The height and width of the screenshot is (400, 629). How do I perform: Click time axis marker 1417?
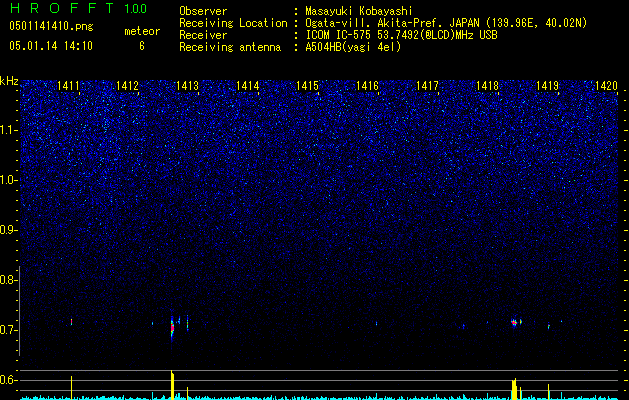427,85
